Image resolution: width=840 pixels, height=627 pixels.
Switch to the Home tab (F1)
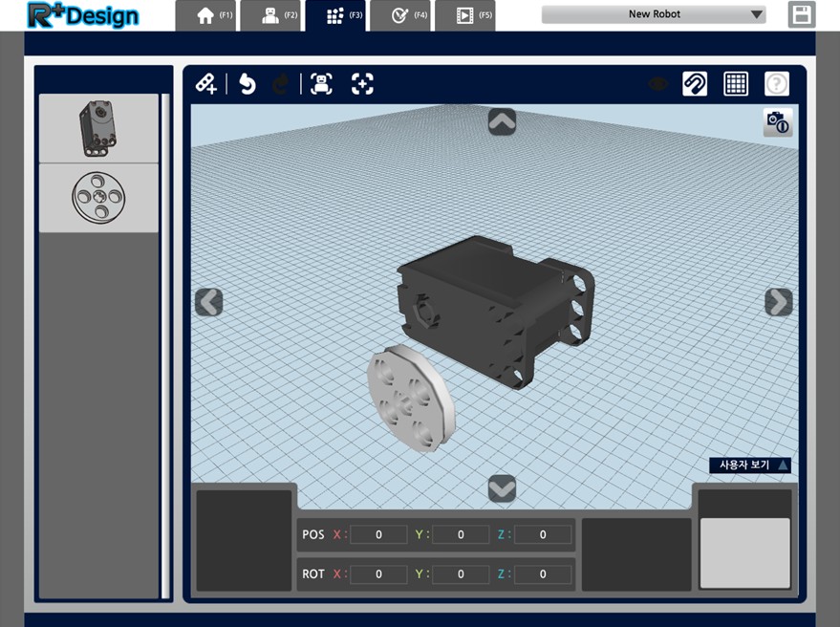coord(206,15)
